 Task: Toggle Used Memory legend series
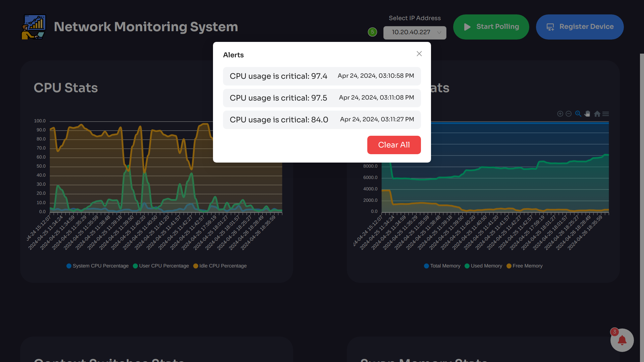483,266
